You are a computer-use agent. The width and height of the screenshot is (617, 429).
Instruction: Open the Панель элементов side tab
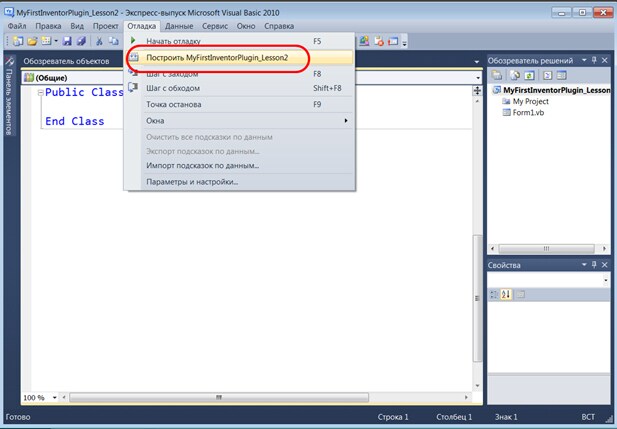[10, 100]
